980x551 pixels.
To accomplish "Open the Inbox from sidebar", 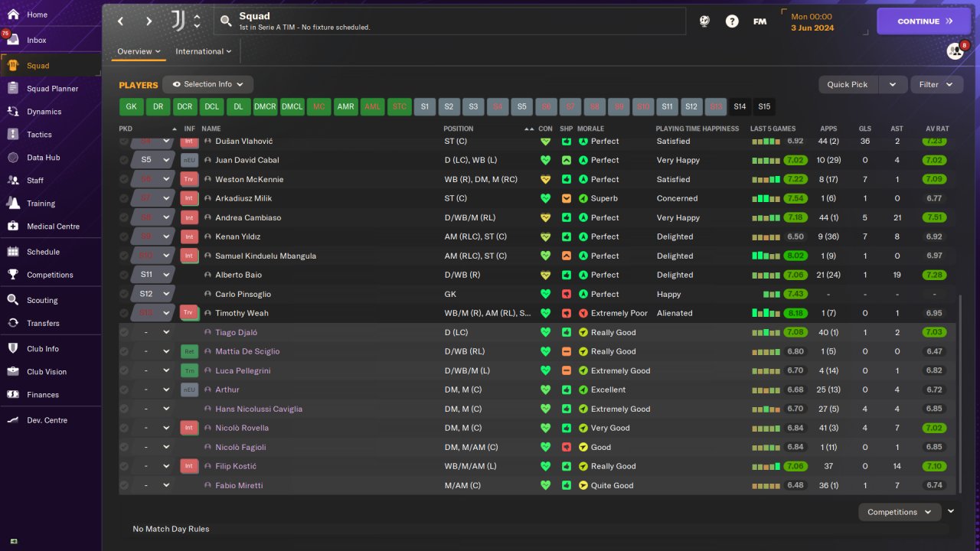I will [37, 40].
